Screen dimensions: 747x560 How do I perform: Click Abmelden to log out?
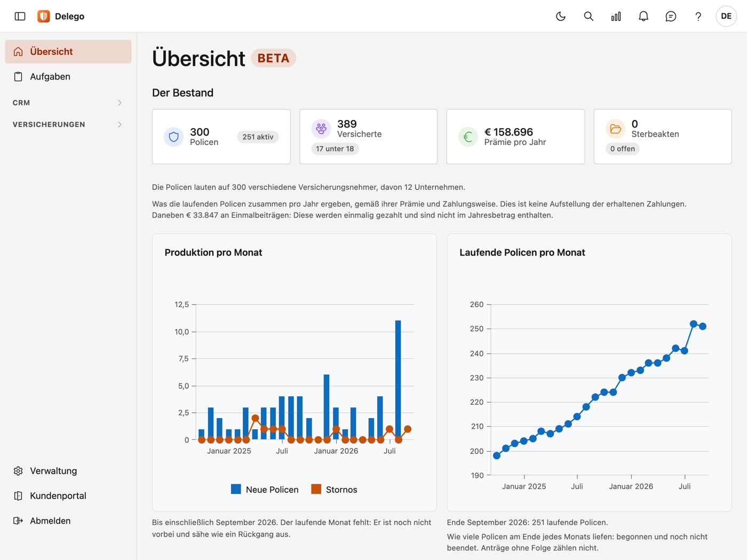(68, 521)
